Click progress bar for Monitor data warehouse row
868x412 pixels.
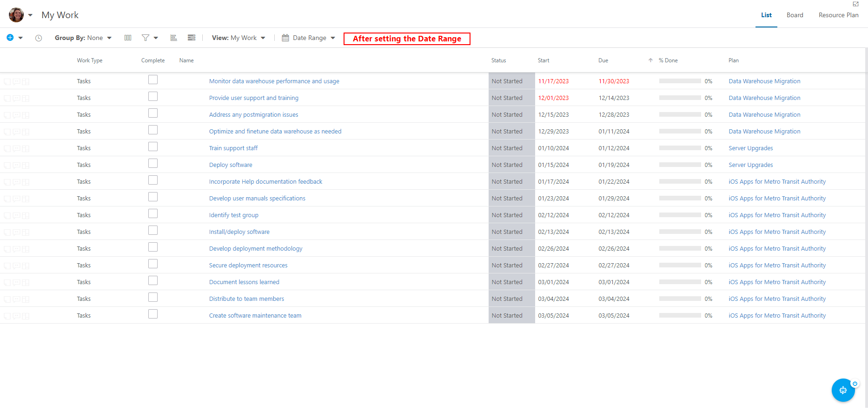pos(680,81)
